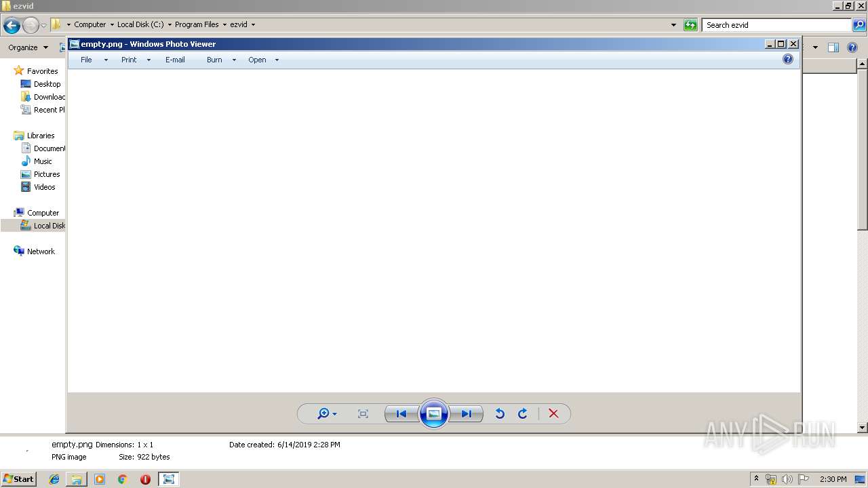868x488 pixels.
Task: Click the empty.png name in details pane
Action: click(x=72, y=445)
